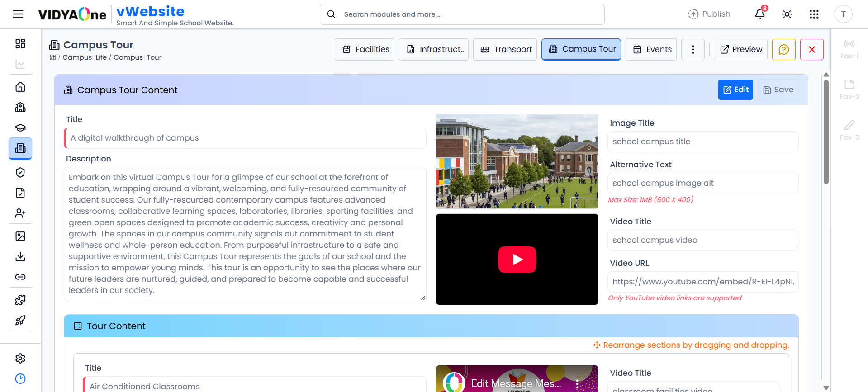Click the 'Only YouTube video links' note
Screen dimensions: 868x392
coord(675,298)
